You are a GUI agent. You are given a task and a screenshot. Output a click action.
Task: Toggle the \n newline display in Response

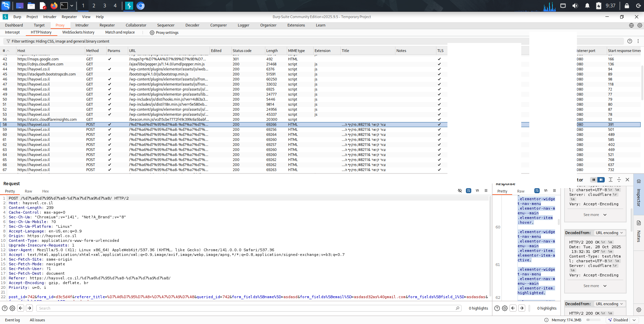(x=546, y=191)
